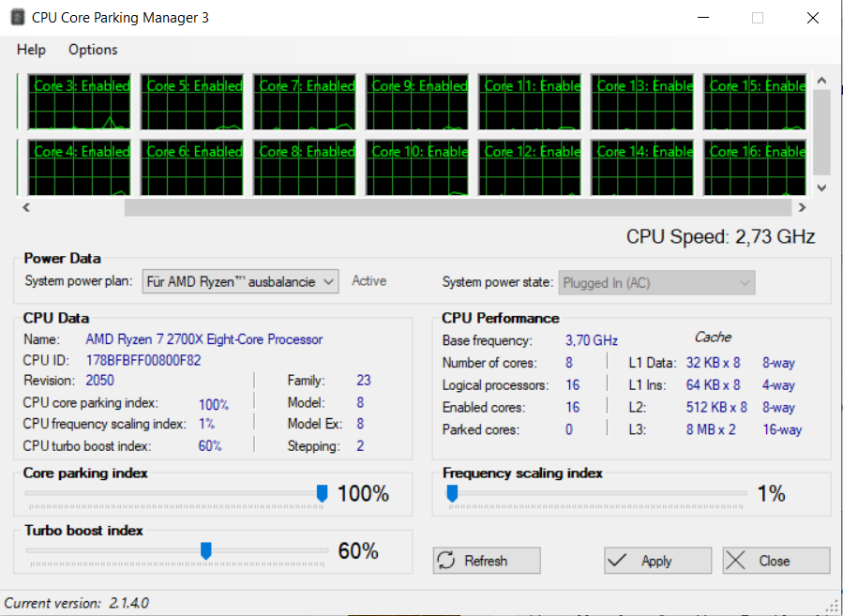Click the L2 value 512 KB x 8
843x616 pixels.
(x=716, y=408)
